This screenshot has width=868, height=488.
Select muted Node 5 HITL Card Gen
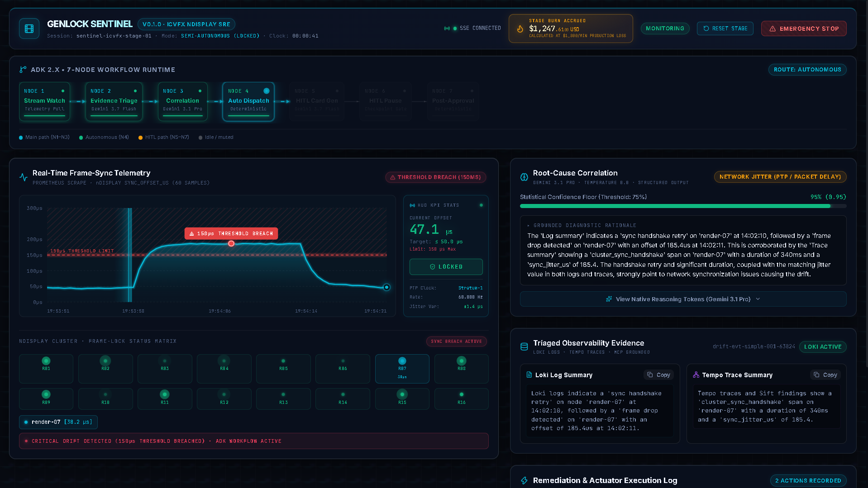[x=317, y=101]
